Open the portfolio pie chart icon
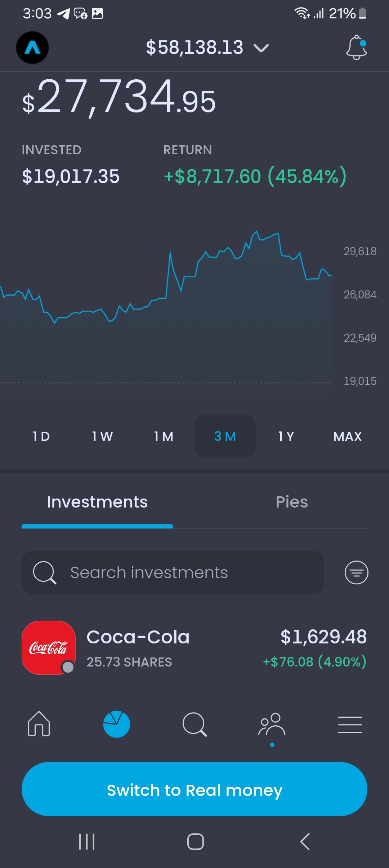This screenshot has height=868, width=389. click(116, 724)
